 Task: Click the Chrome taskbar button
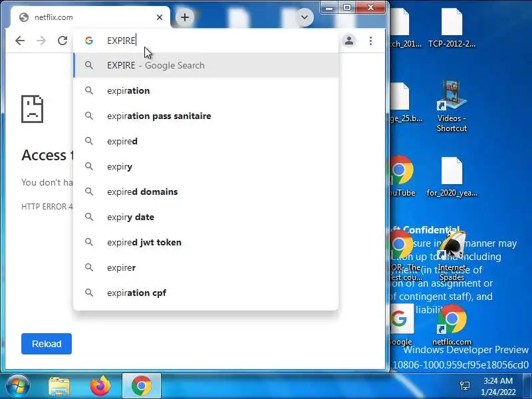click(142, 386)
